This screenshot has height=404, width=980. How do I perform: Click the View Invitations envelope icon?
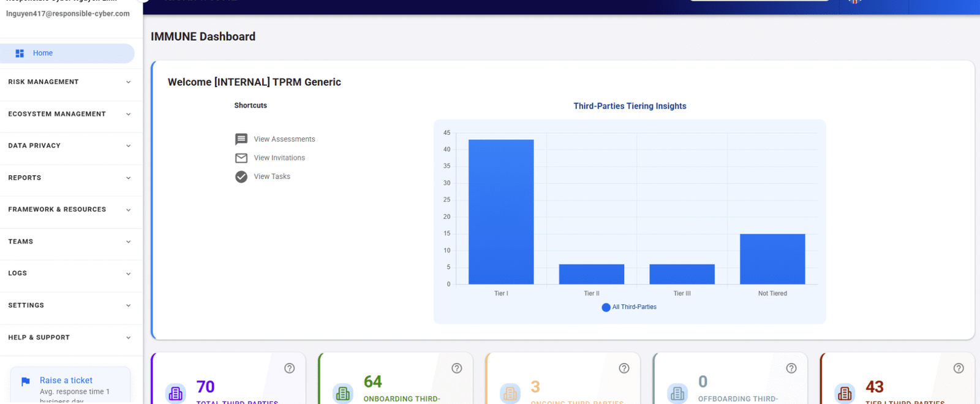coord(241,158)
